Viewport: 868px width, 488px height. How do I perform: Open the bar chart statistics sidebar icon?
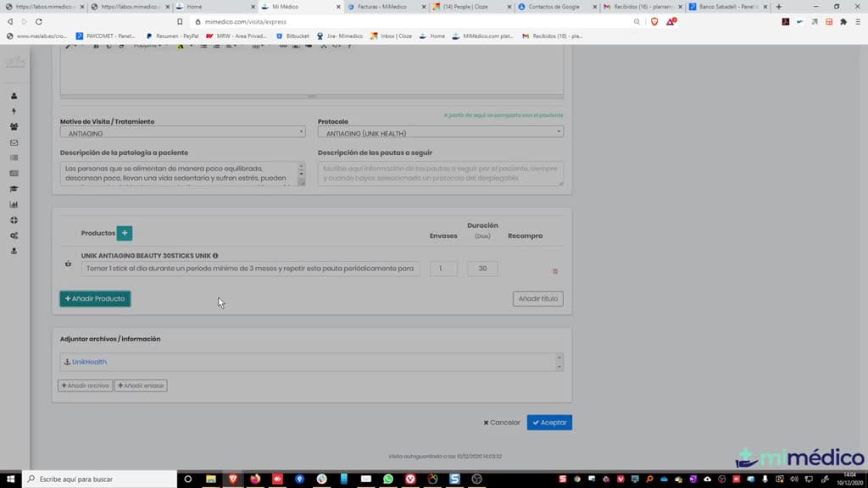14,205
